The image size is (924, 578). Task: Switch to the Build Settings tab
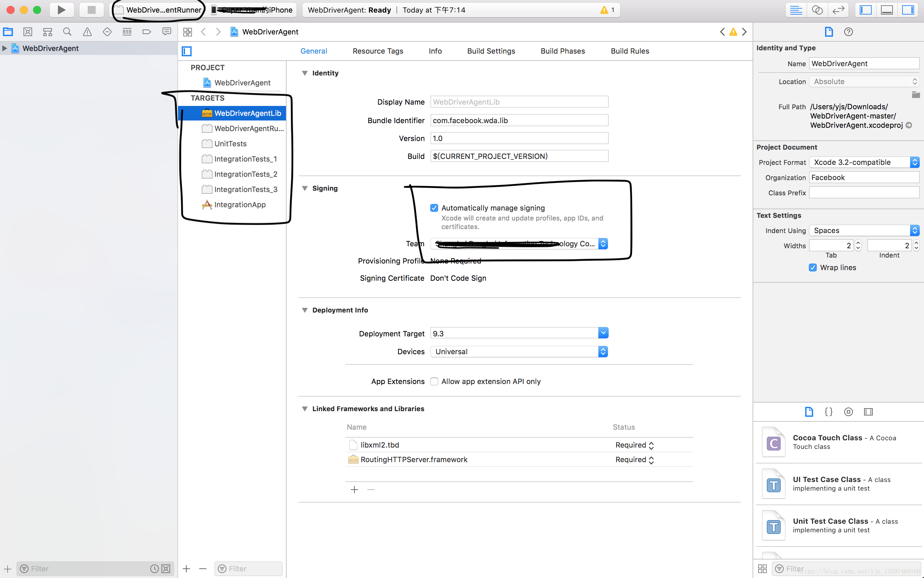[491, 51]
